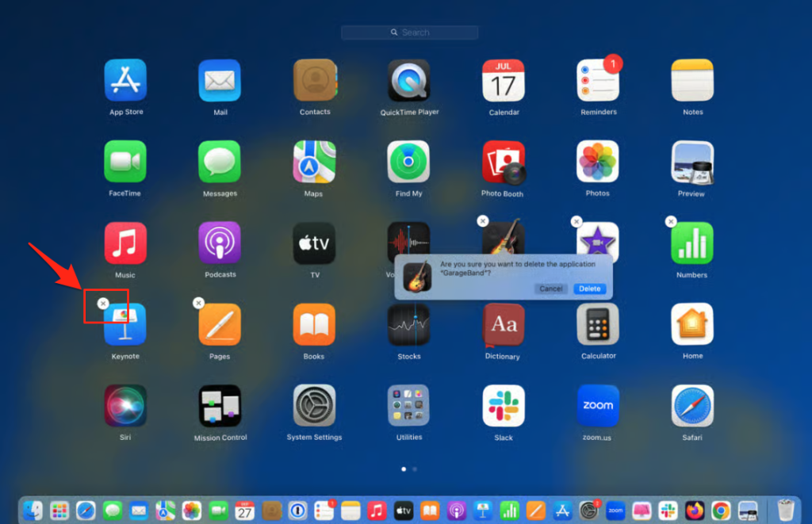812x524 pixels.
Task: Click the Launchpad search field
Action: (409, 33)
